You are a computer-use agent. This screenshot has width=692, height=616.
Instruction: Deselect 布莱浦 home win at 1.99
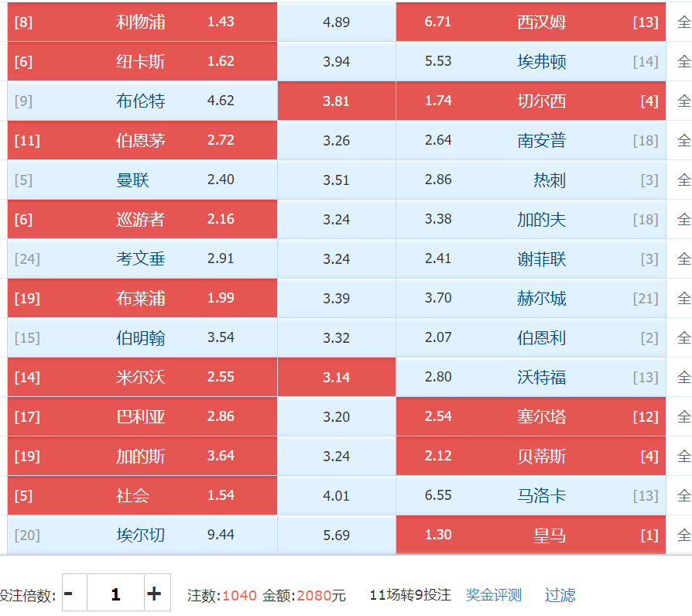(142, 298)
